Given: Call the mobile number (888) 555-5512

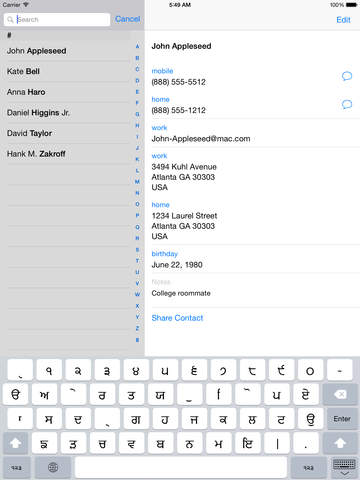Looking at the screenshot, I should (x=179, y=82).
